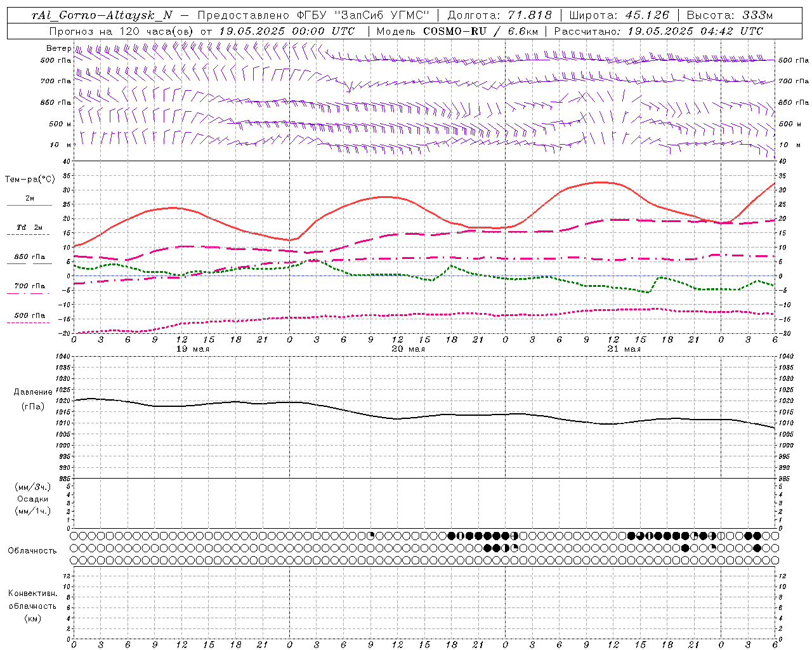The height and width of the screenshot is (650, 812).
Task: Click the Широта: 45.126 value
Action: [x=619, y=15]
